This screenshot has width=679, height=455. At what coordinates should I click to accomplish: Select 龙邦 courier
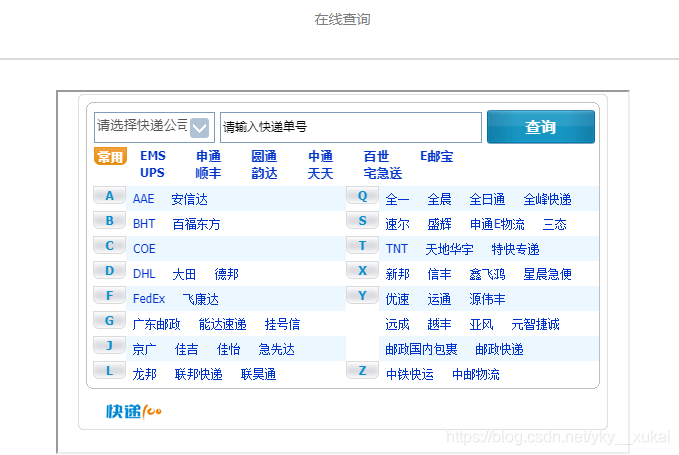[x=144, y=374]
